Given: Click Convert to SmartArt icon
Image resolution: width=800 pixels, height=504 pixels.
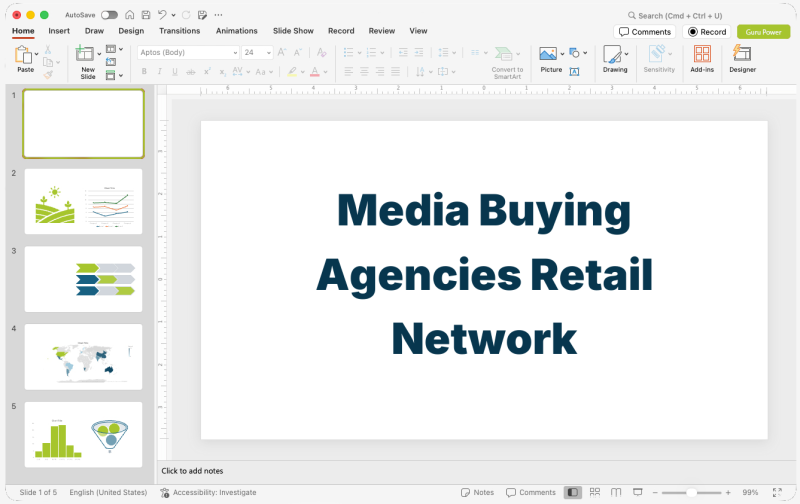Looking at the screenshot, I should [504, 54].
